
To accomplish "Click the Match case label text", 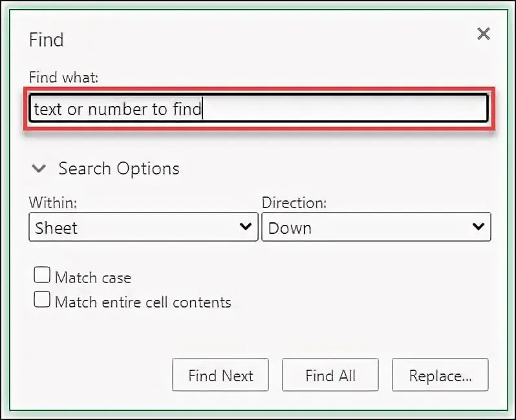I will [93, 278].
